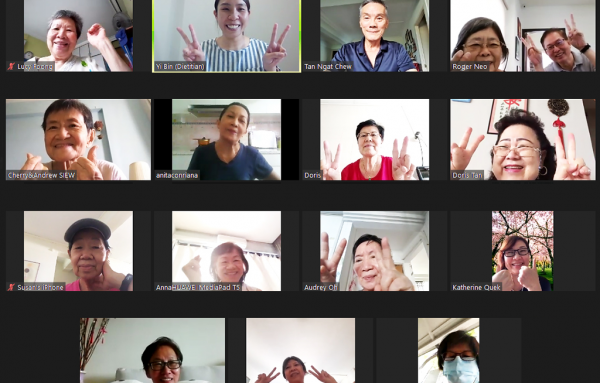Click the Katherine Quek name label
600x383 pixels.
tap(476, 287)
